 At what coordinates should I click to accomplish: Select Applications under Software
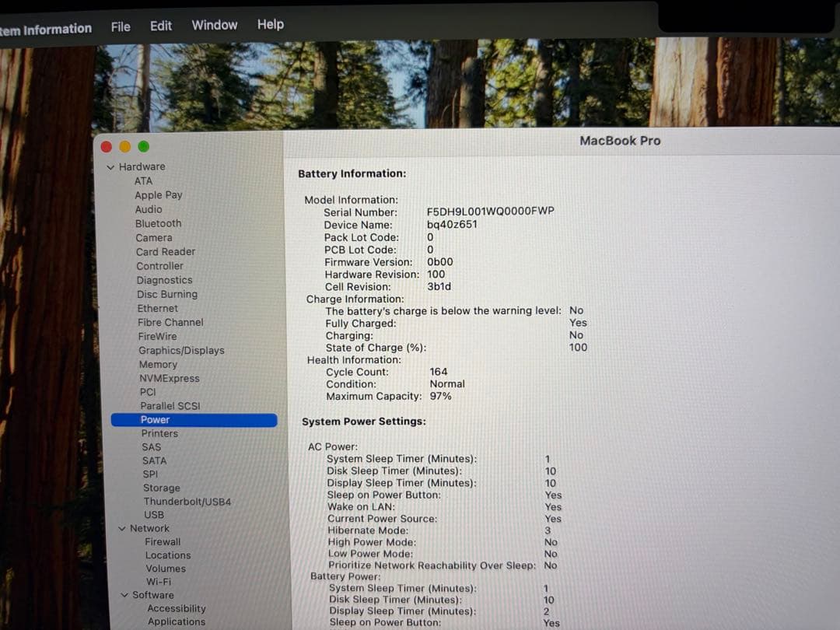click(x=176, y=621)
